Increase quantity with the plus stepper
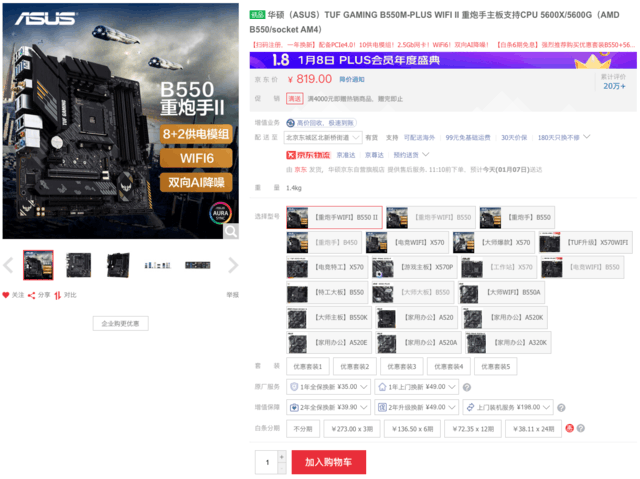The height and width of the screenshot is (479, 640). point(282,457)
